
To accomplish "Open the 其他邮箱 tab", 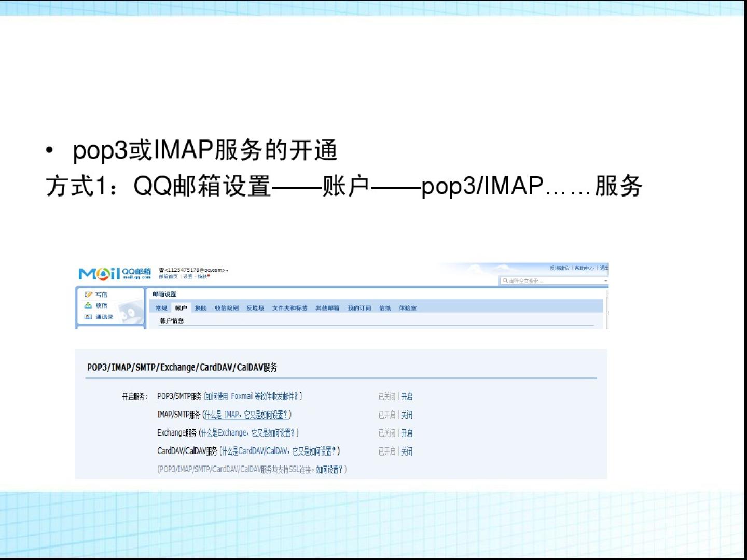I will point(327,308).
